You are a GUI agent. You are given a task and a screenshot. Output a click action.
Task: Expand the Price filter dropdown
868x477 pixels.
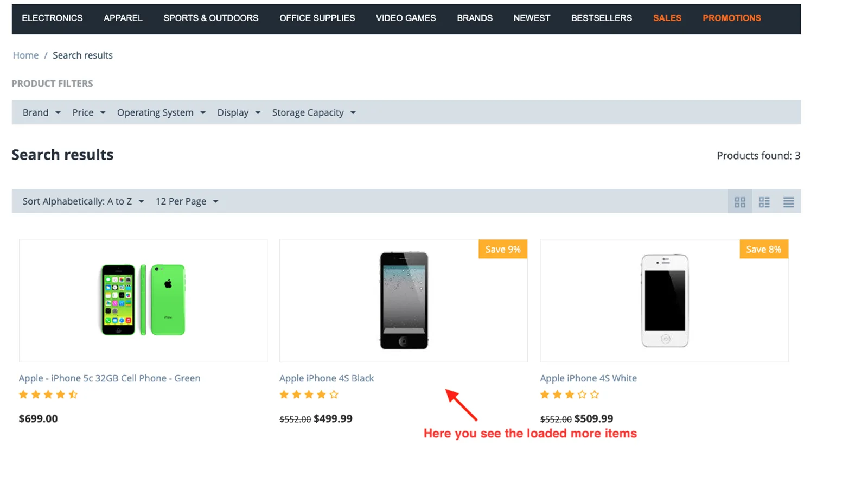(89, 112)
